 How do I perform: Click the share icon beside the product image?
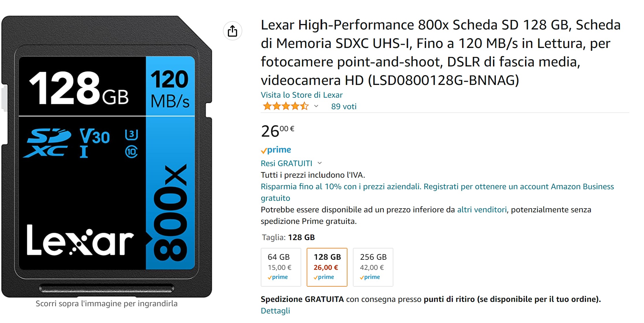(232, 31)
